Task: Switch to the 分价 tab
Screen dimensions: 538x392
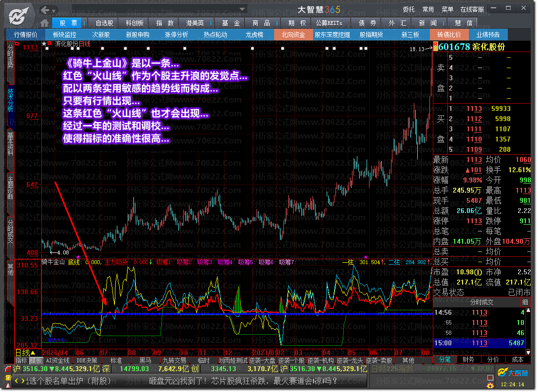Action: tap(493, 360)
